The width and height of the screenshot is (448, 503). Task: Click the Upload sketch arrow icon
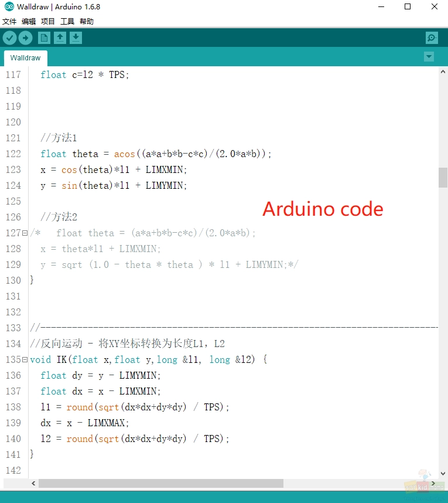tap(25, 38)
